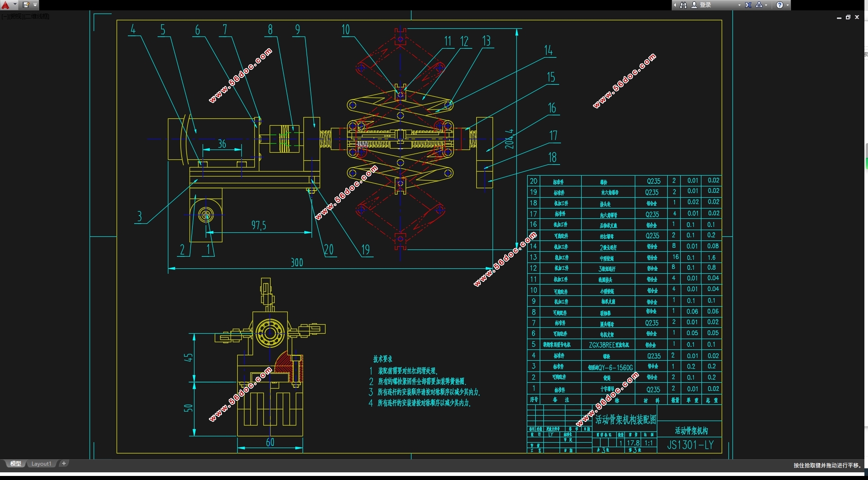868x480 pixels.
Task: Restore the drawing document window
Action: 848,17
